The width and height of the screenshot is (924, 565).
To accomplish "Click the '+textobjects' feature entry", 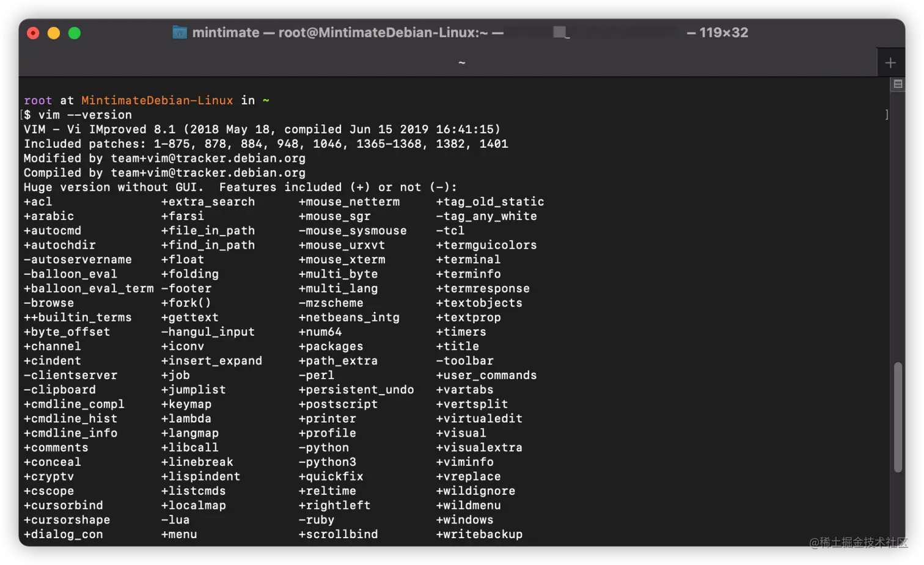I will [479, 303].
